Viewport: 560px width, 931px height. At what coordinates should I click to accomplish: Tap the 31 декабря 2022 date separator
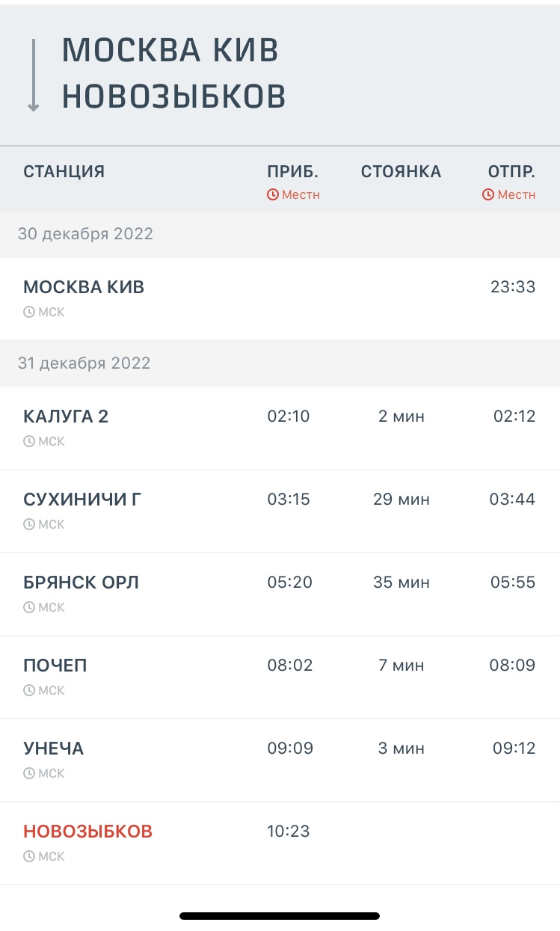point(84,363)
